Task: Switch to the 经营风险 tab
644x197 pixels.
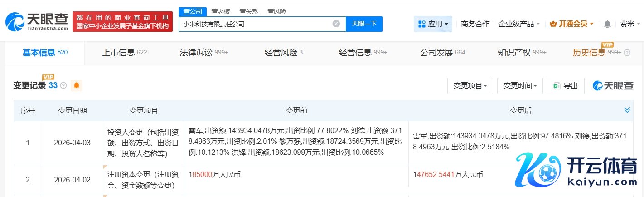Action: 283,52
